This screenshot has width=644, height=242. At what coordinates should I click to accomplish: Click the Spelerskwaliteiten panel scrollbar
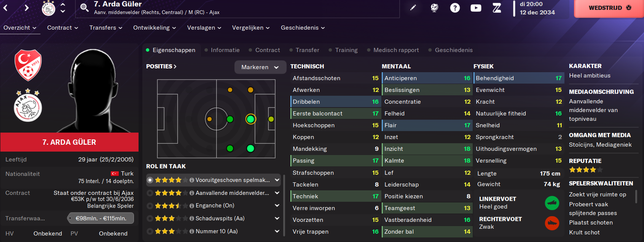point(636,197)
